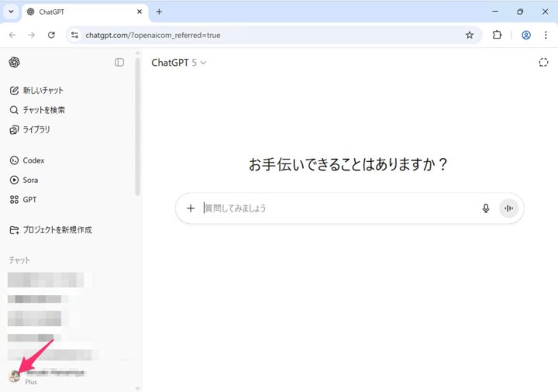This screenshot has width=558, height=392.
Task: Open the Chrome profile icon
Action: [526, 35]
